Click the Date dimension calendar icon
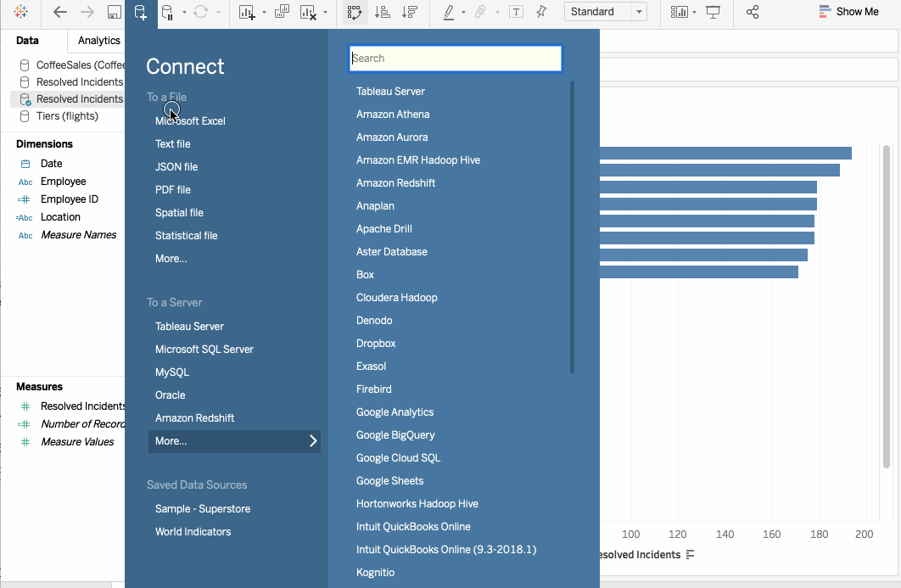The image size is (901, 588). click(25, 164)
